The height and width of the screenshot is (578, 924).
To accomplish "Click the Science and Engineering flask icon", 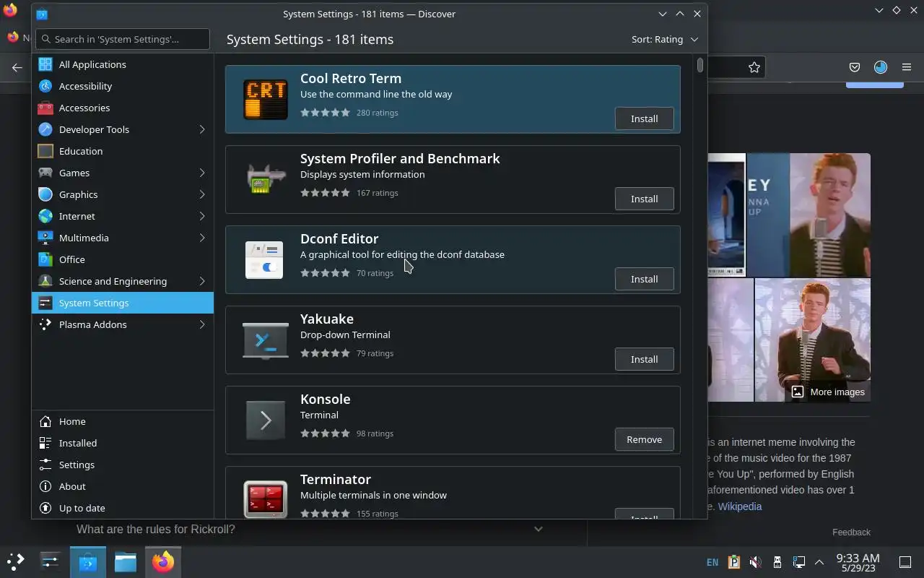I will (45, 281).
